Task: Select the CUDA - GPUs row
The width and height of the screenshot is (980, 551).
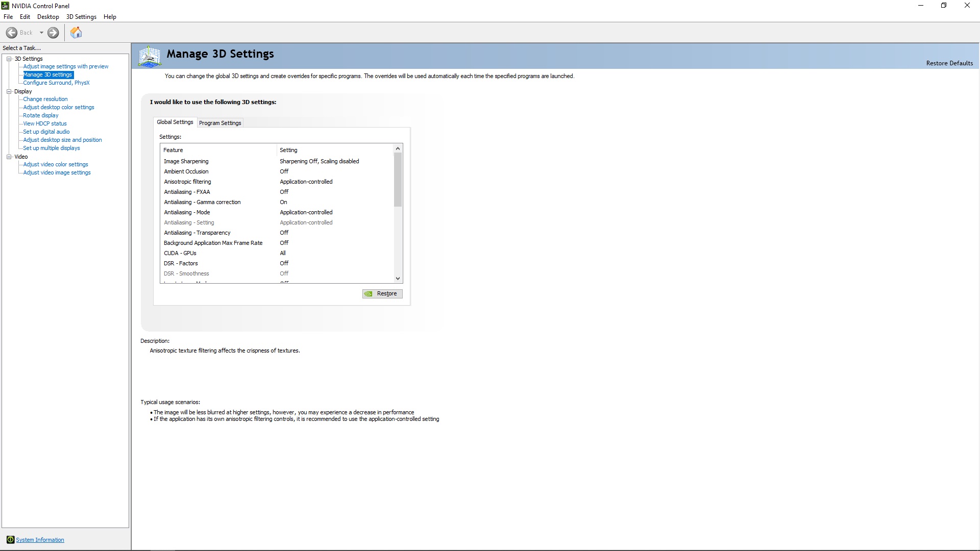Action: click(x=277, y=253)
